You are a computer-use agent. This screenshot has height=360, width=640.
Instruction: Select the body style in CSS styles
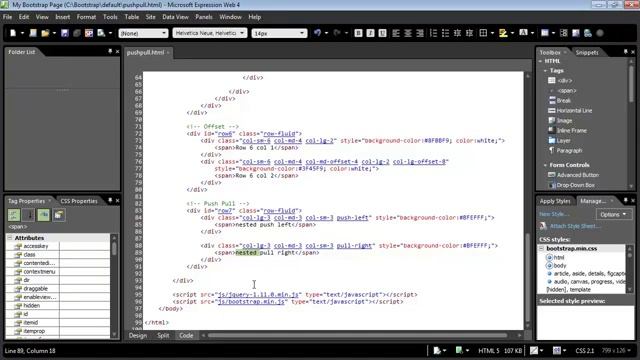(x=560, y=265)
